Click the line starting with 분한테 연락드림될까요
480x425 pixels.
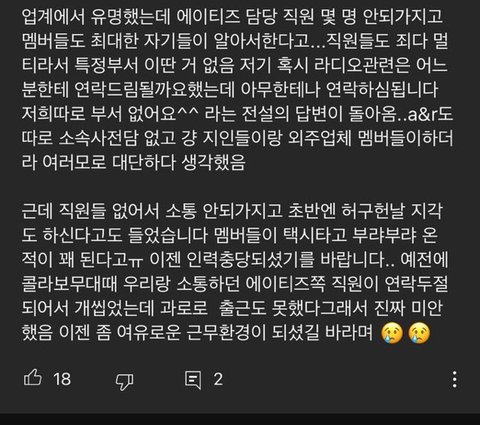[x=230, y=89]
